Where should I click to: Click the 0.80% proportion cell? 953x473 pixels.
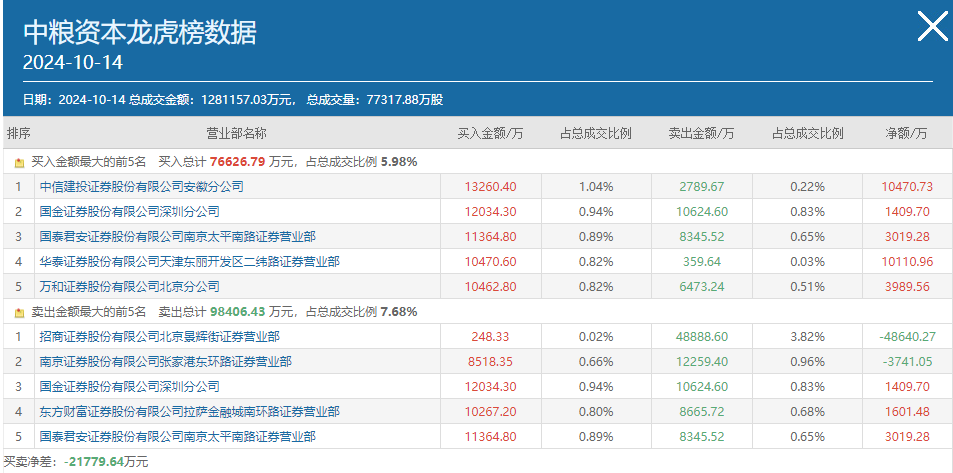tap(596, 412)
